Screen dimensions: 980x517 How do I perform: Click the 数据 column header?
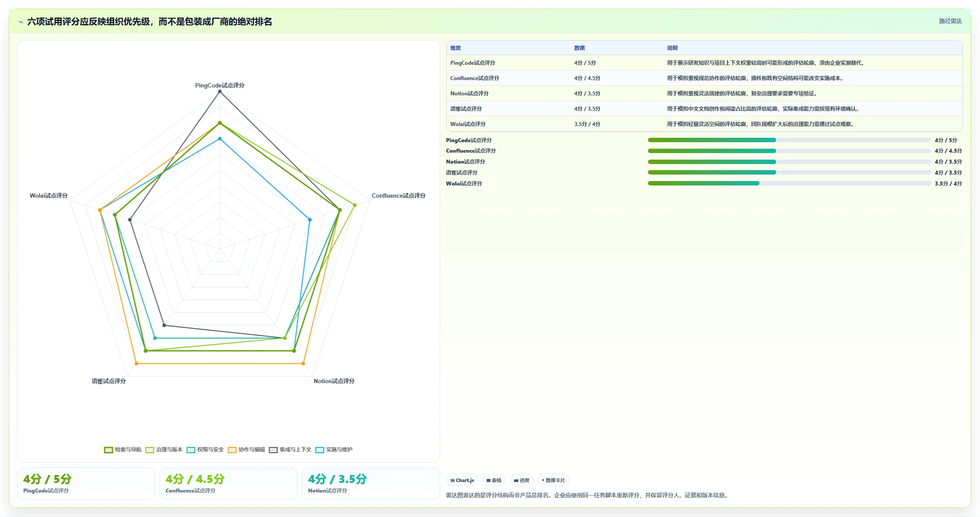(x=580, y=48)
